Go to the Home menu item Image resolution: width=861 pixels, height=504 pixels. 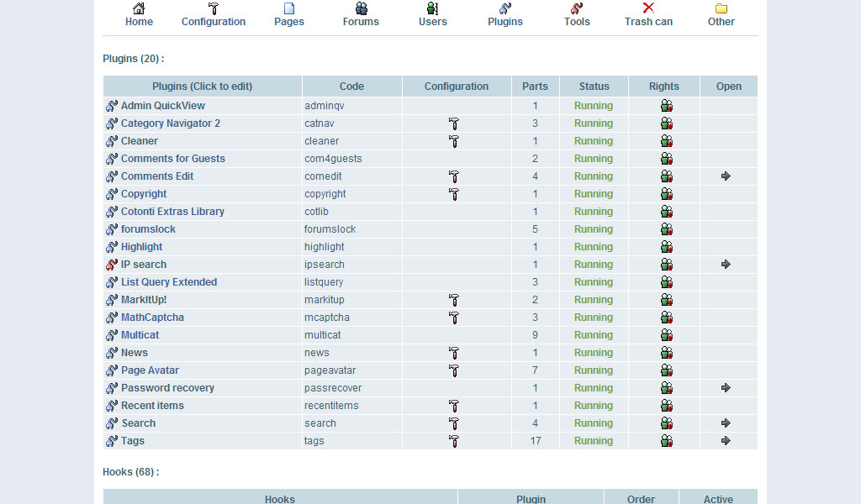(x=139, y=15)
